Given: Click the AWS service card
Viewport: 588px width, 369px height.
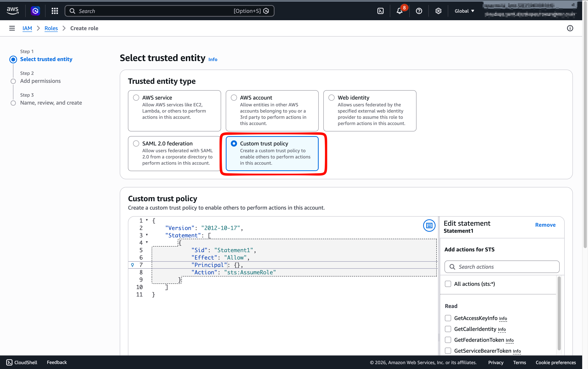Looking at the screenshot, I should 174,111.
